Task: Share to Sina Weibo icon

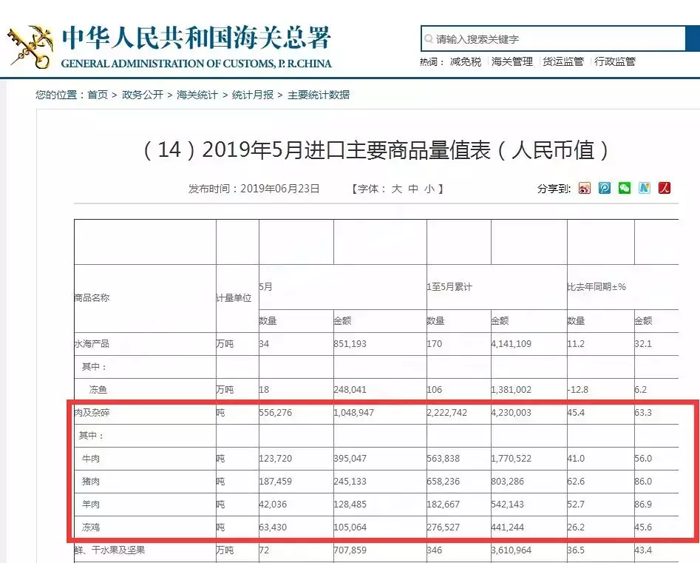Action: pyautogui.click(x=585, y=188)
